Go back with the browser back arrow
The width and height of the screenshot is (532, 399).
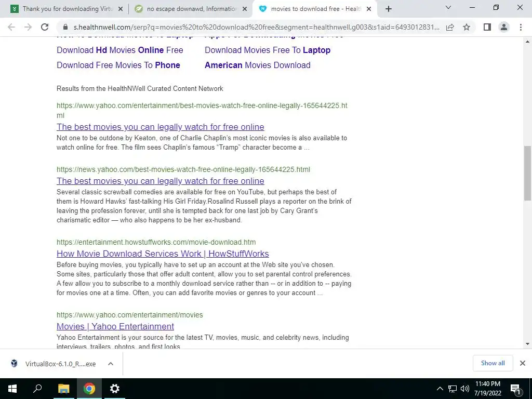coord(11,27)
